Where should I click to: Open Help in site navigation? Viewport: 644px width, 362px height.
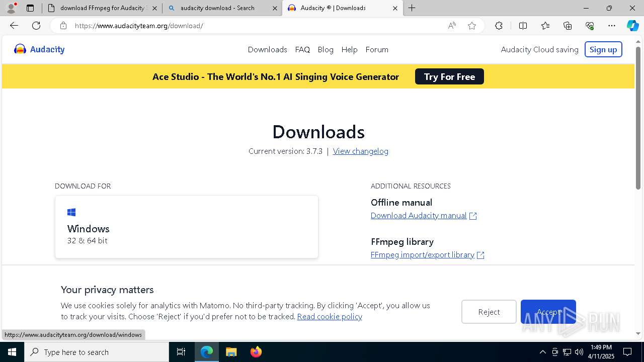coord(349,49)
